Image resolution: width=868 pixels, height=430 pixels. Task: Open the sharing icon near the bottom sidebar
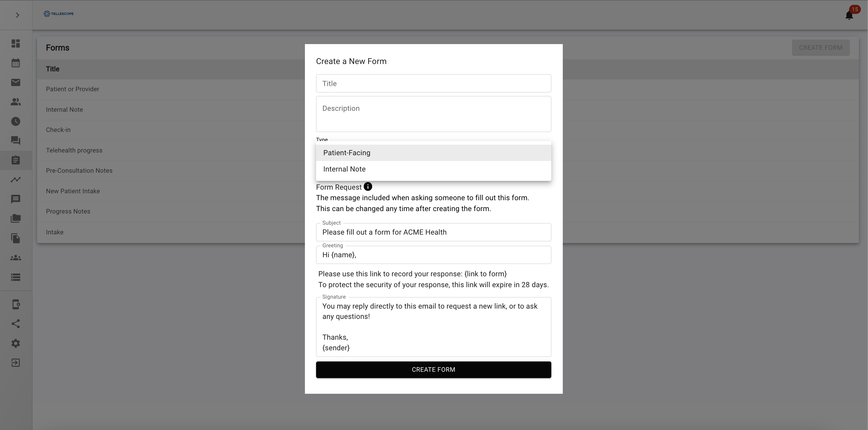click(x=15, y=324)
